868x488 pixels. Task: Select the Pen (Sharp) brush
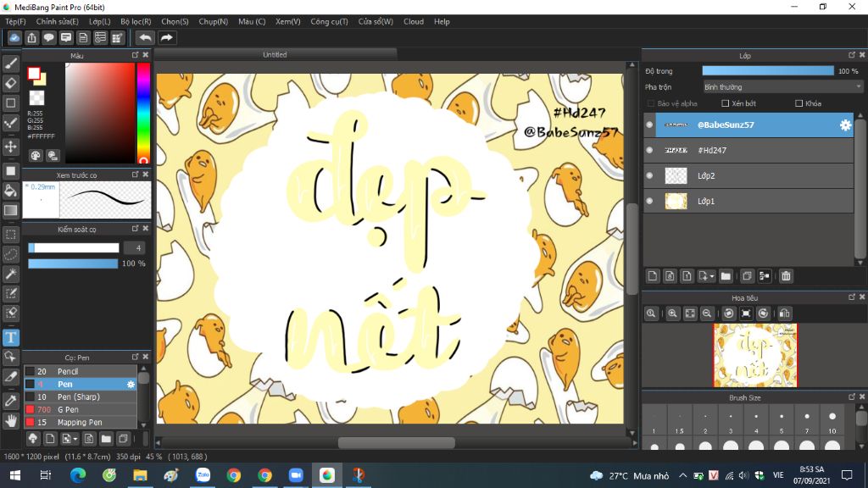81,396
